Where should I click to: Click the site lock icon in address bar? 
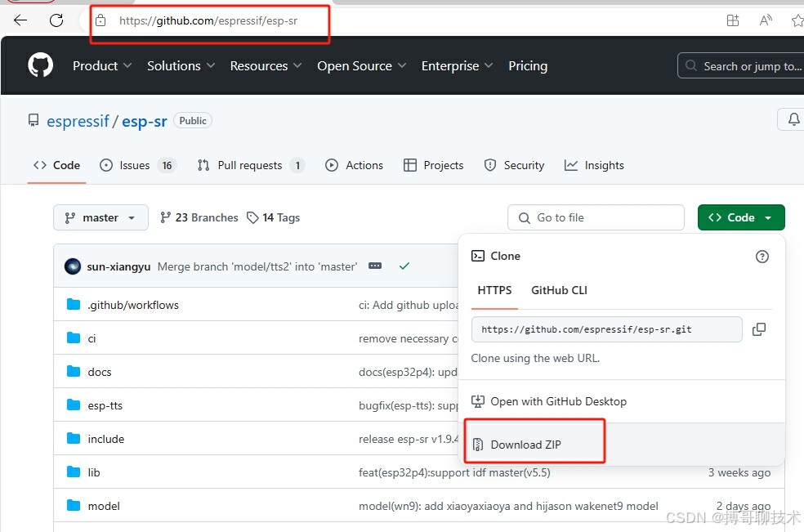pos(100,20)
